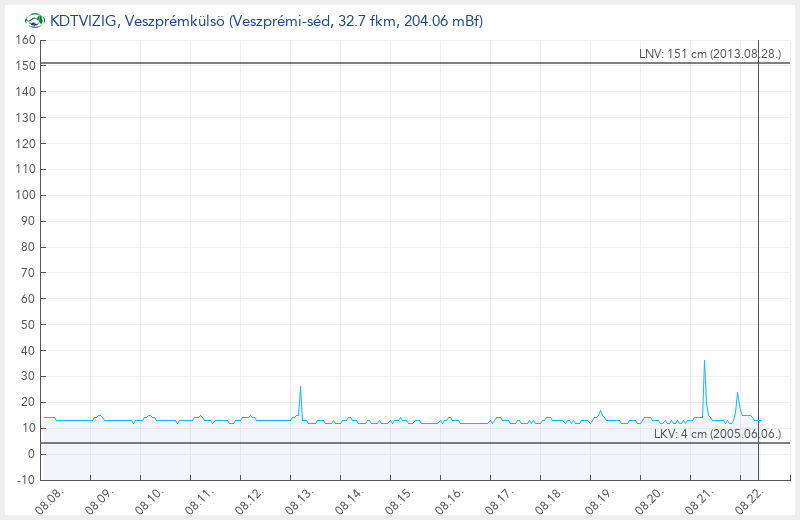Click the 08.19. date axis label
800x520 pixels.
tap(600, 500)
